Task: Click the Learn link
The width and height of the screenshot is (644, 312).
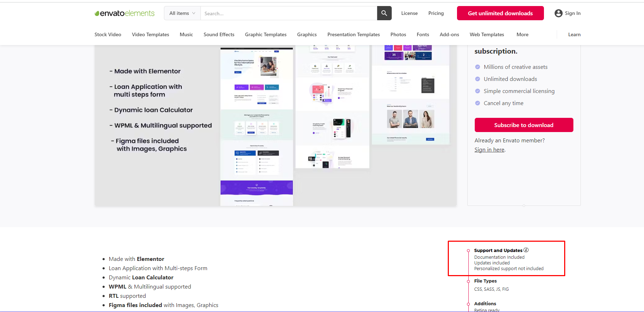Action: point(574,34)
